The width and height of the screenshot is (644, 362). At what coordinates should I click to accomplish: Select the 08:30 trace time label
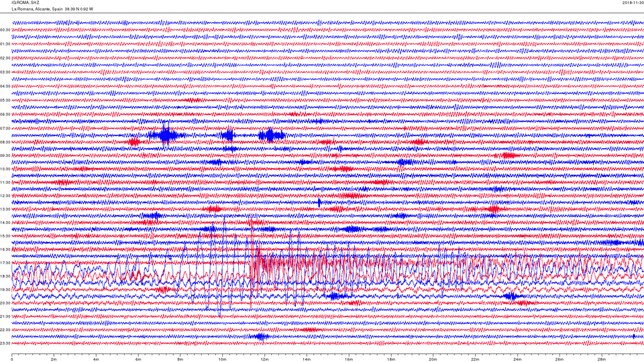tap(5, 142)
